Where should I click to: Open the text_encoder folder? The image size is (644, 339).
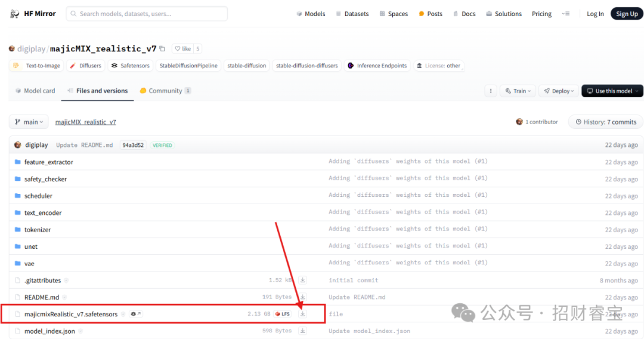(43, 212)
